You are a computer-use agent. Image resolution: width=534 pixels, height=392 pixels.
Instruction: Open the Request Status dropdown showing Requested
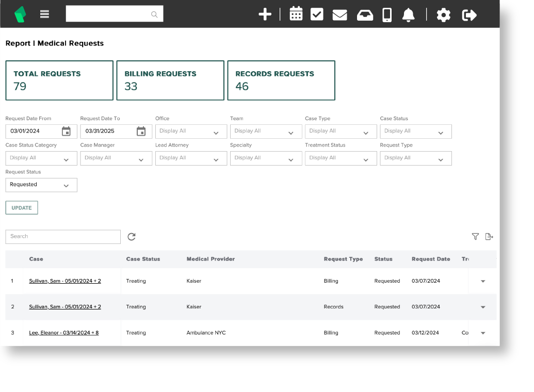[x=41, y=185]
